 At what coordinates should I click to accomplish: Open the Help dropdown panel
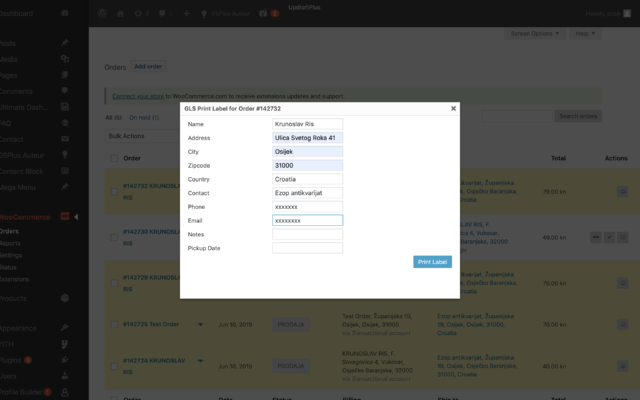coord(585,34)
